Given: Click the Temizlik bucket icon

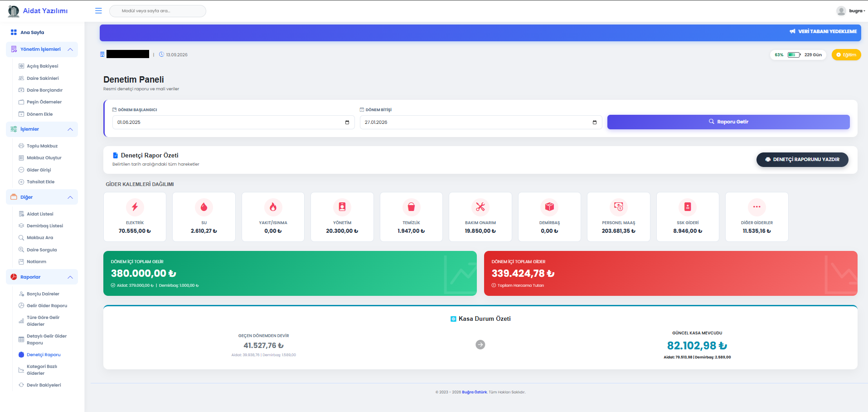Looking at the screenshot, I should (411, 207).
